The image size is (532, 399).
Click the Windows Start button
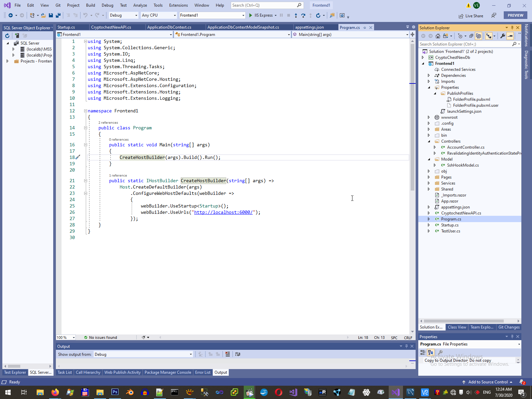pyautogui.click(x=8, y=392)
